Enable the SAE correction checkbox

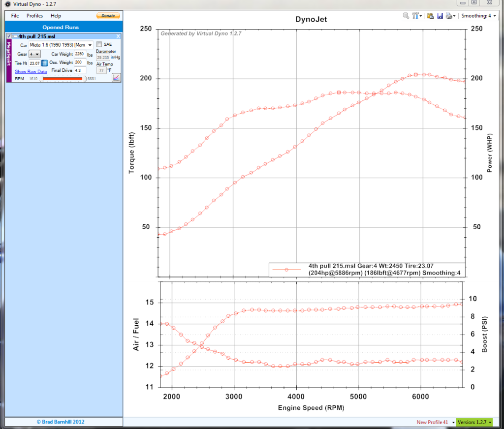(x=99, y=44)
